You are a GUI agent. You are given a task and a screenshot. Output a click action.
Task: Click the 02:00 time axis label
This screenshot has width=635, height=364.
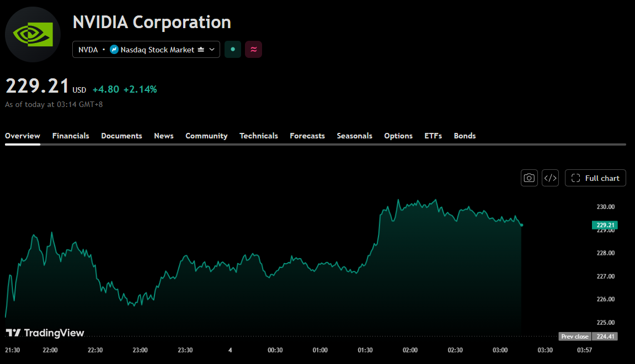click(x=410, y=350)
